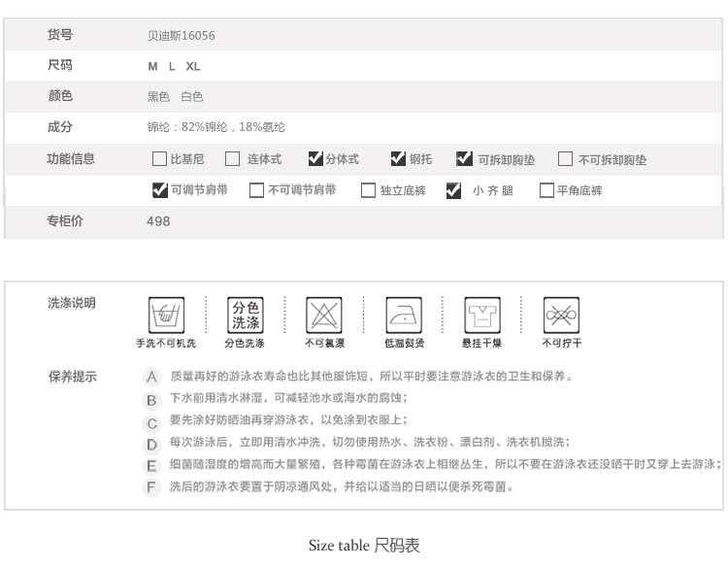728x566 pixels.
Task: Uncheck the 钢托 checkbox
Action: (x=398, y=158)
